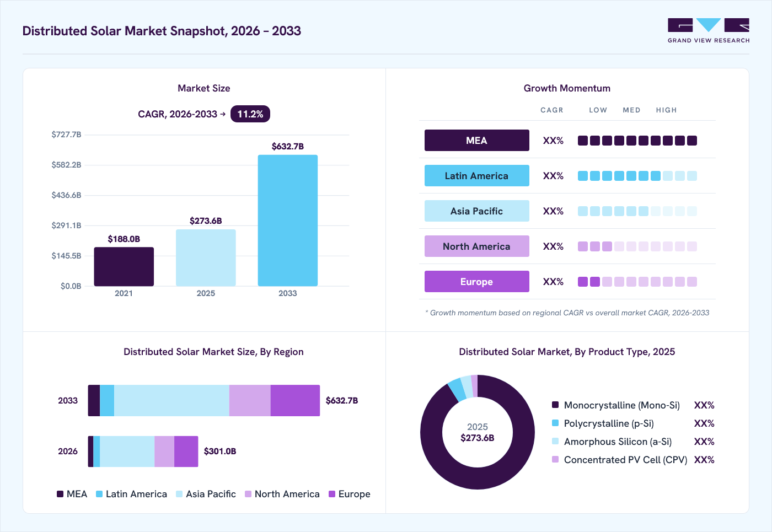Click the $727.7B y-axis label

click(x=66, y=135)
